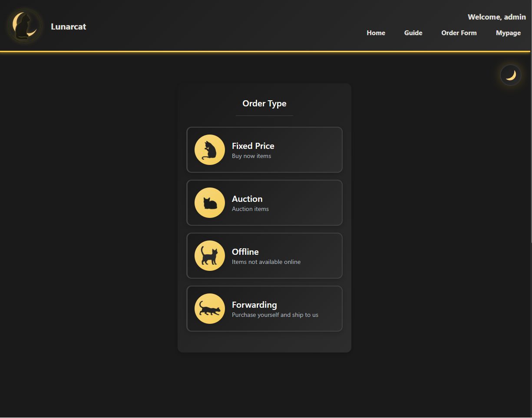Click the Welcome, admin greeting
The image size is (532, 418).
point(497,17)
